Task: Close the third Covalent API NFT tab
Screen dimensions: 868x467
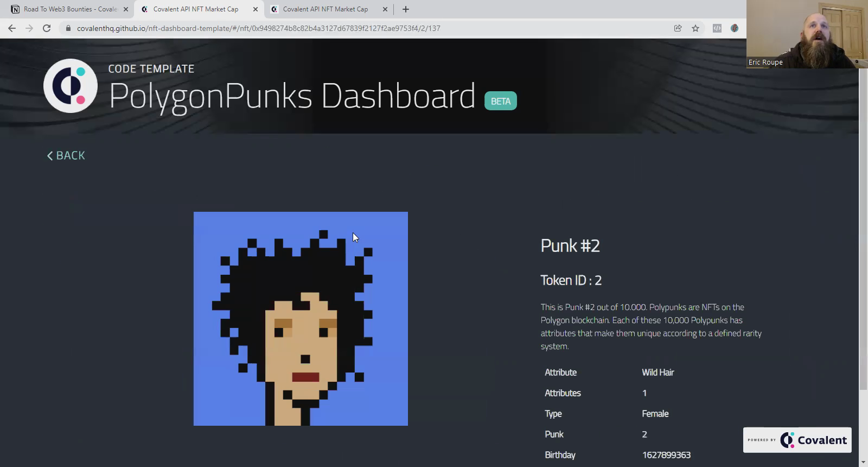Action: (x=385, y=9)
